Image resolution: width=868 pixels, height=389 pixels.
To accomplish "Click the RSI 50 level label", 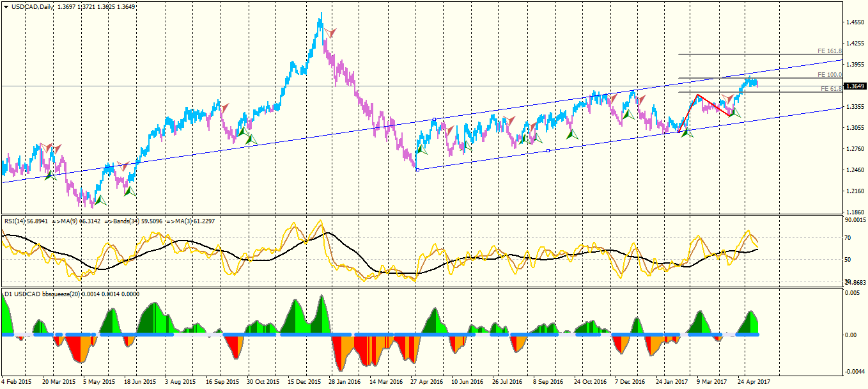I will (x=849, y=260).
